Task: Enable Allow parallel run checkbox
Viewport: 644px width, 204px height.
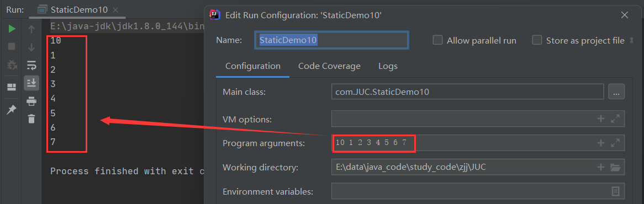Action: coord(438,40)
